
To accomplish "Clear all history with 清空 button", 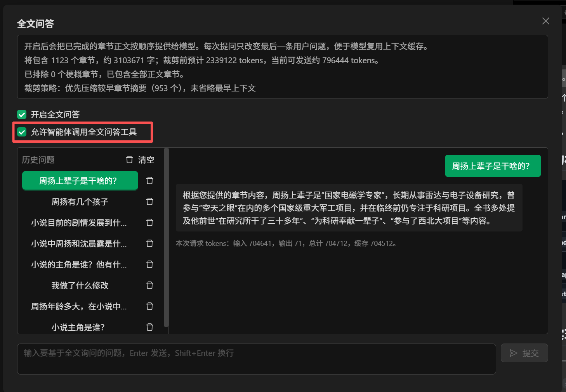I will click(x=140, y=160).
